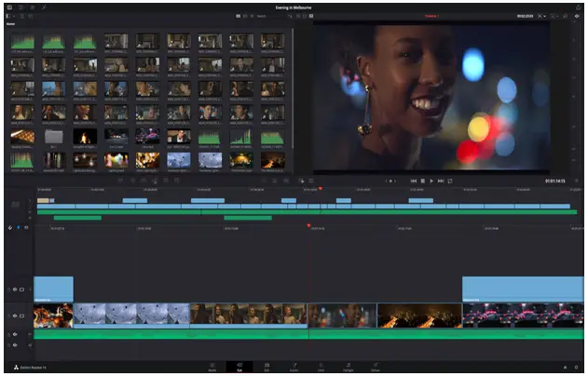Viewport: 588px width, 376px height.
Task: Mute audio track A2 with its eye icon
Action: pyautogui.click(x=15, y=345)
